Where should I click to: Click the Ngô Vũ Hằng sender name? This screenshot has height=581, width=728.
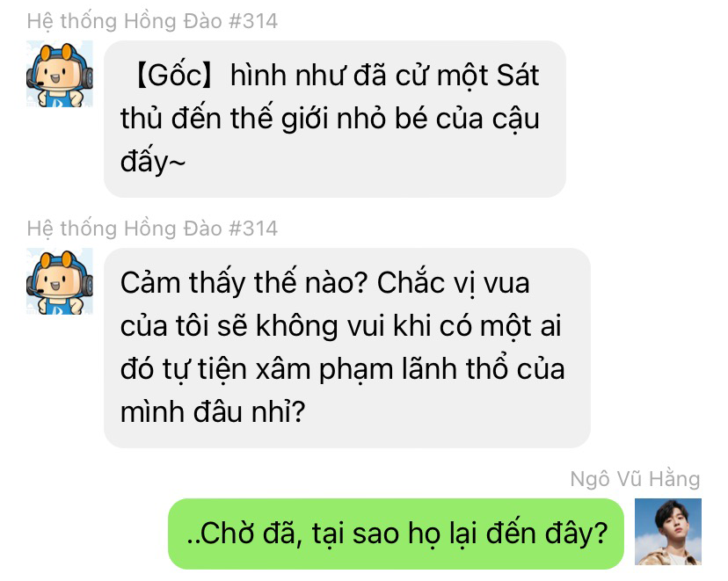[635, 479]
